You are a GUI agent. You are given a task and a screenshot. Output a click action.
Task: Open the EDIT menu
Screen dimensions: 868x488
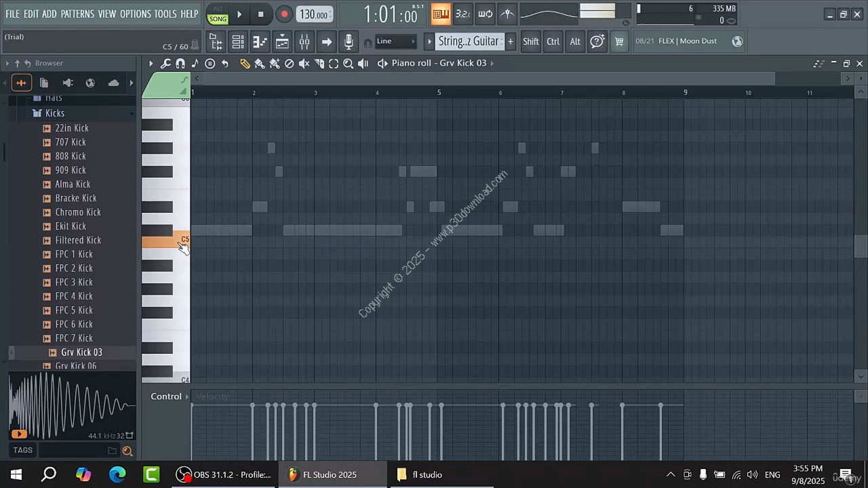coord(31,14)
